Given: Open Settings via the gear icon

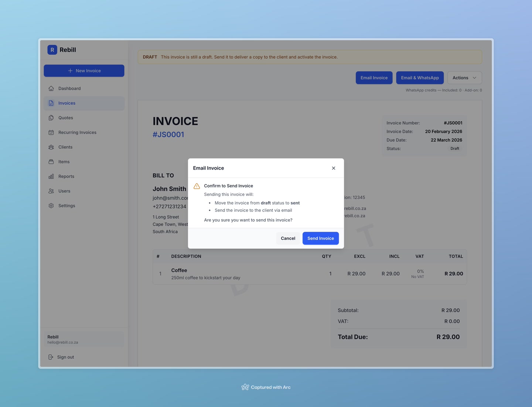Looking at the screenshot, I should 51,206.
